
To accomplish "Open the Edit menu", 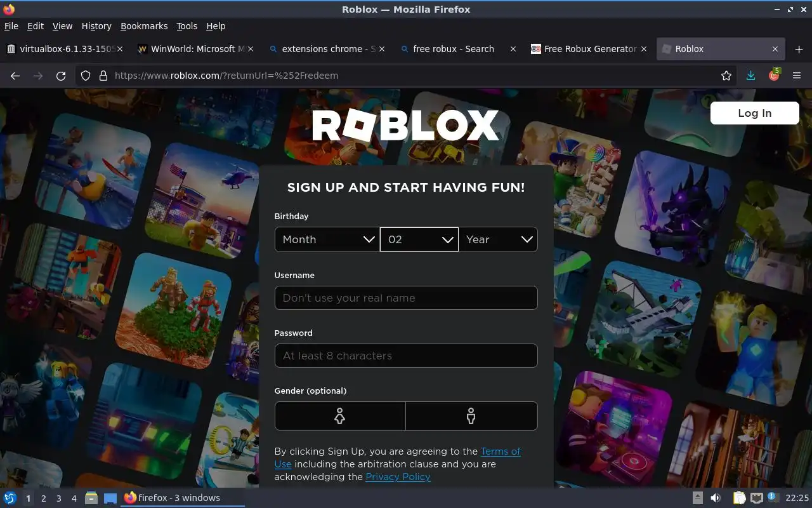I will click(36, 26).
